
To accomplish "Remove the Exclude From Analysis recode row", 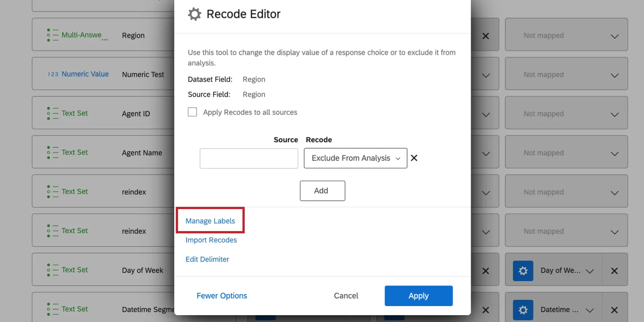I will 414,158.
